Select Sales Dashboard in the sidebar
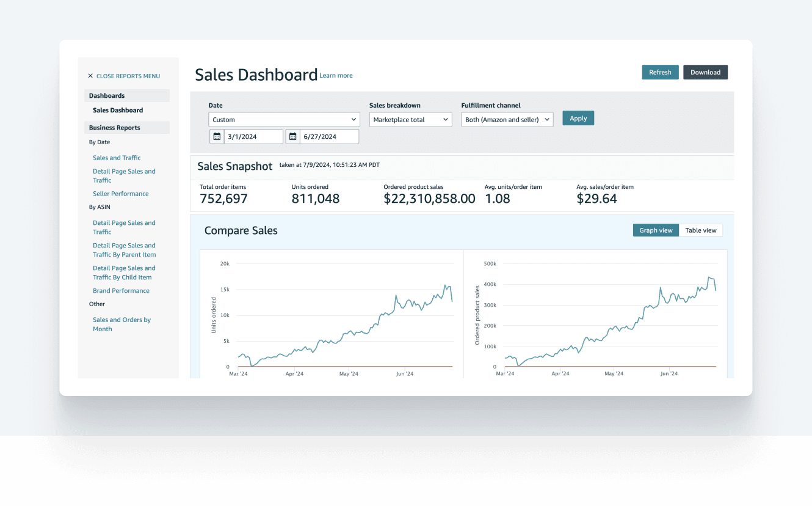 pyautogui.click(x=118, y=111)
